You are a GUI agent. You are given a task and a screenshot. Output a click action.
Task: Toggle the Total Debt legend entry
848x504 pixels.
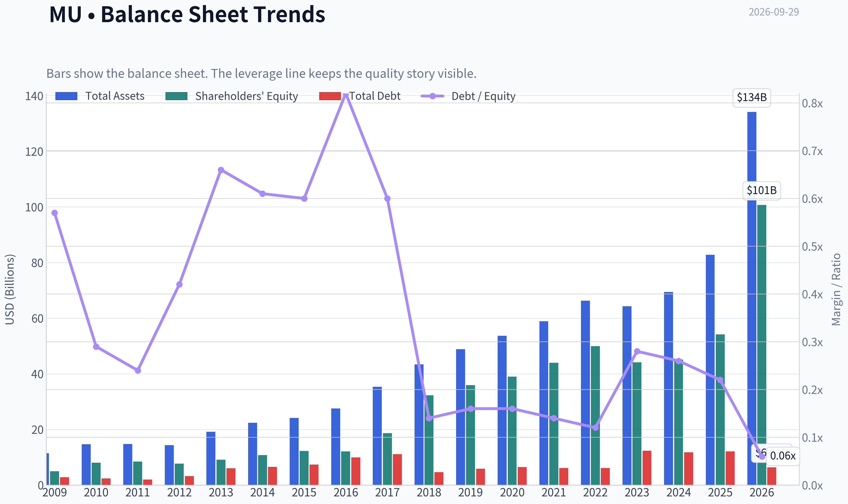pos(360,96)
